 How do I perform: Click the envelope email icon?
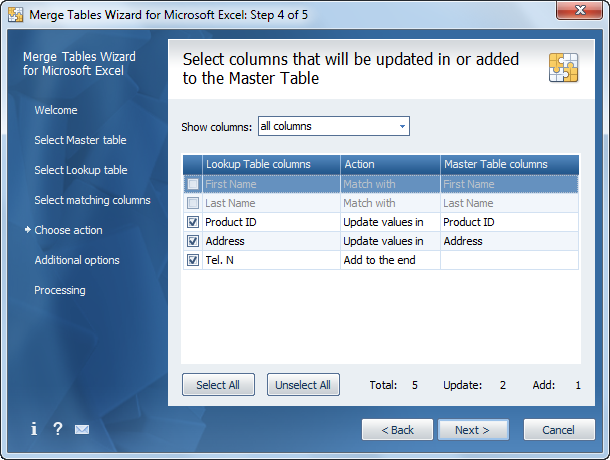(82, 429)
